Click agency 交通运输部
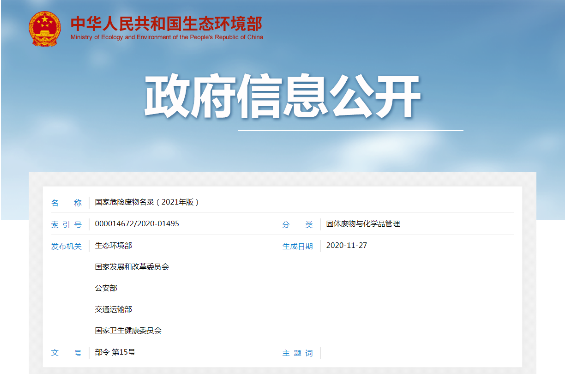This screenshot has width=566, height=379. point(113,309)
